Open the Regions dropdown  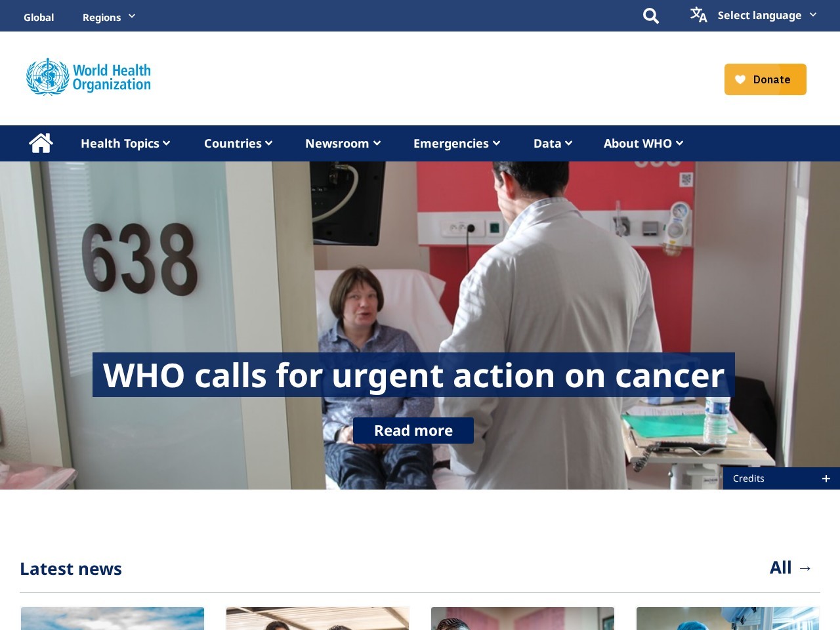109,17
